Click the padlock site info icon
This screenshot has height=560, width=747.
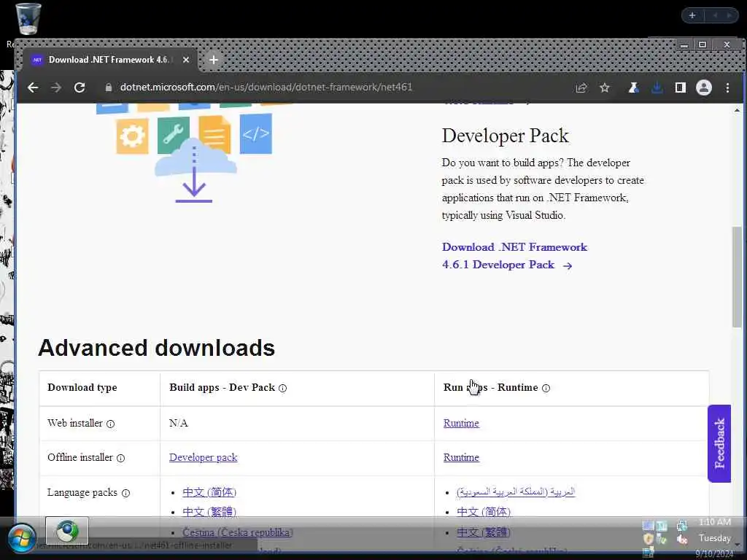point(109,87)
